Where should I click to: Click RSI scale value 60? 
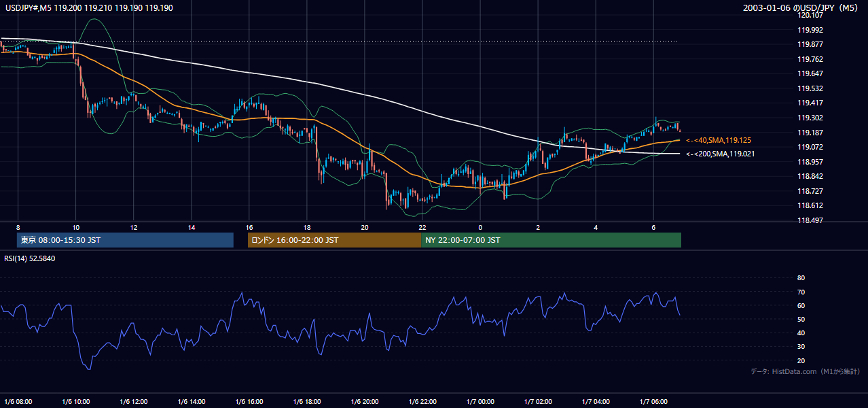point(801,305)
